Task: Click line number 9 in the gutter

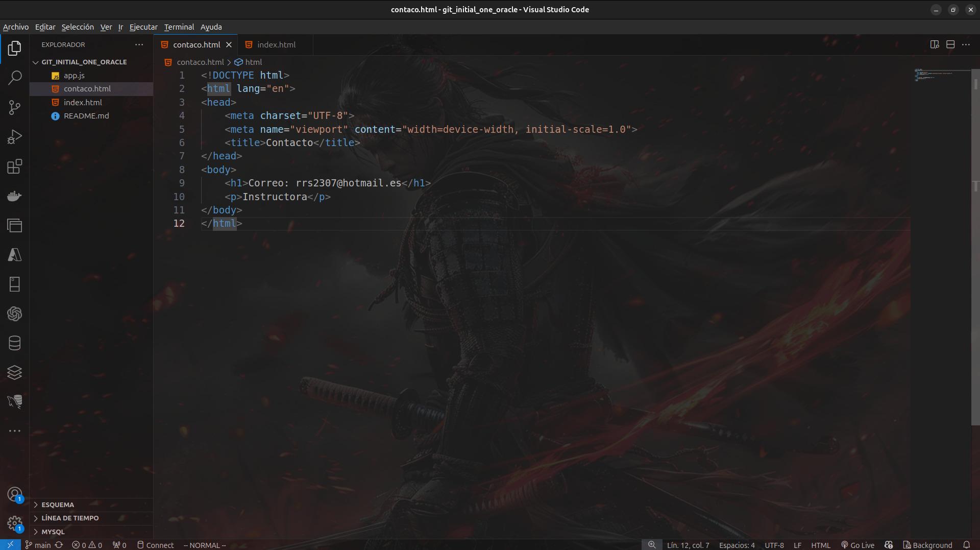Action: coord(182,183)
